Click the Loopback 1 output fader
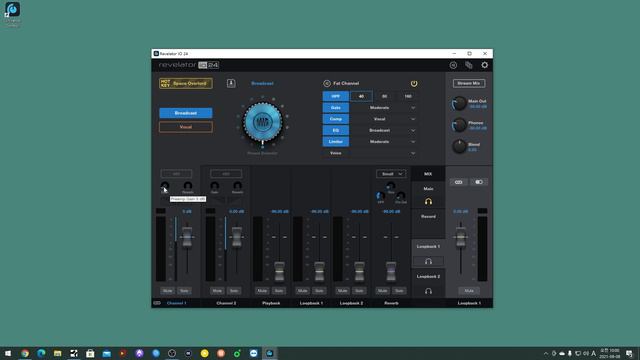The width and height of the screenshot is (640, 360). click(x=460, y=237)
